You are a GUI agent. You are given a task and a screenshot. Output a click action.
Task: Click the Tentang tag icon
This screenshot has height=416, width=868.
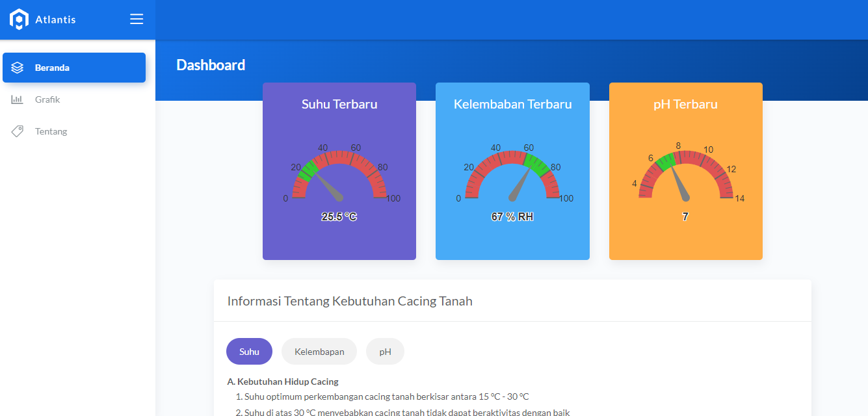pyautogui.click(x=18, y=131)
